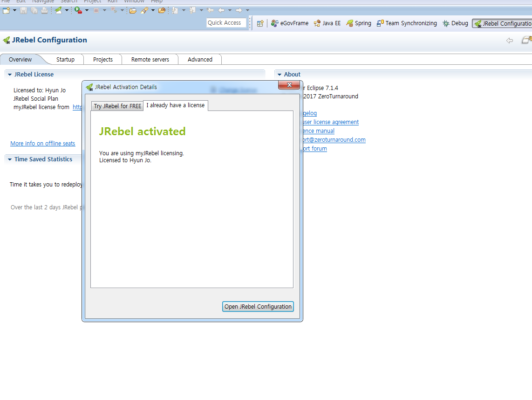
Task: Open the support forum link
Action: pyautogui.click(x=315, y=149)
